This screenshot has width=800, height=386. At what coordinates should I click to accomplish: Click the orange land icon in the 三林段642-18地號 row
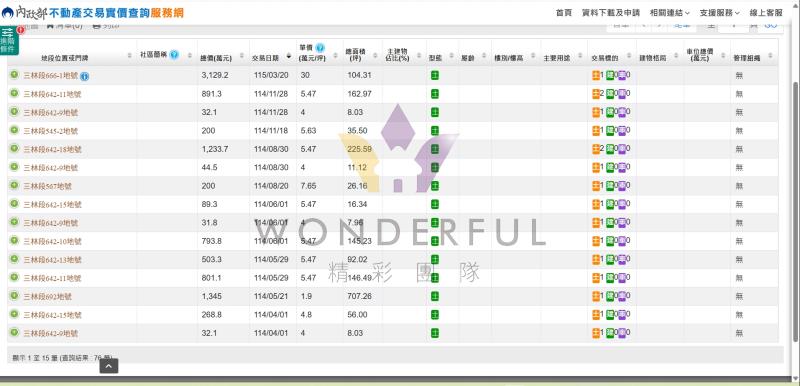[x=595, y=149]
